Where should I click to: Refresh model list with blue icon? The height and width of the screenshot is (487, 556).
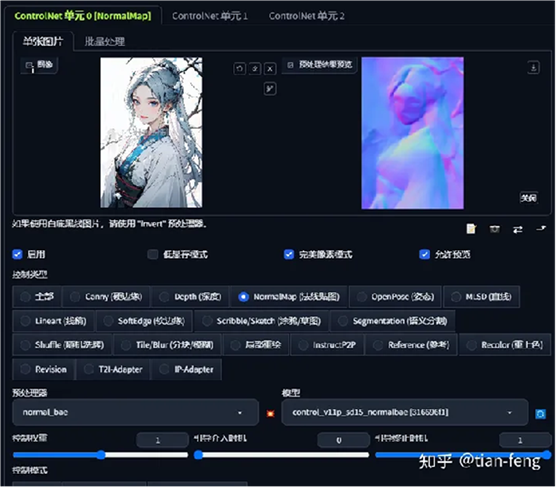coord(540,414)
